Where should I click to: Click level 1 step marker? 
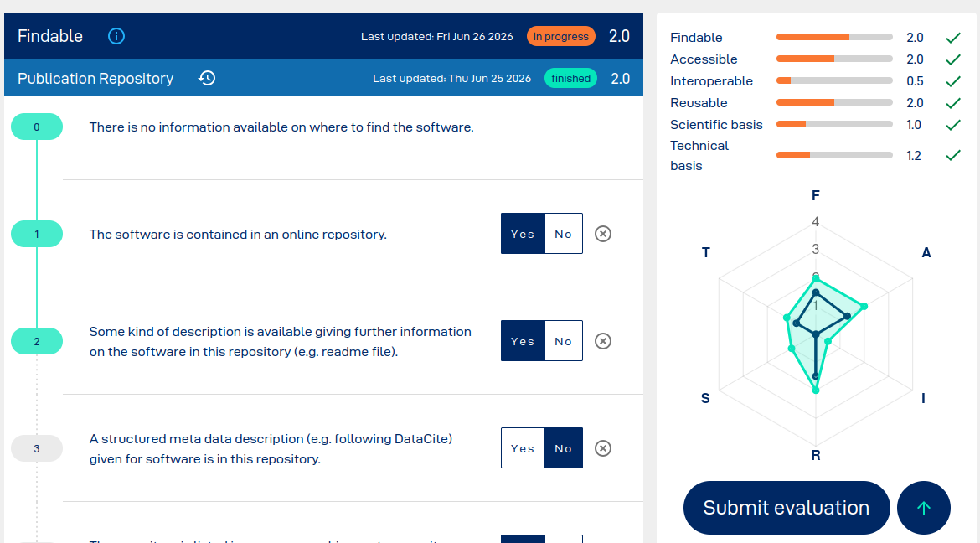[37, 234]
